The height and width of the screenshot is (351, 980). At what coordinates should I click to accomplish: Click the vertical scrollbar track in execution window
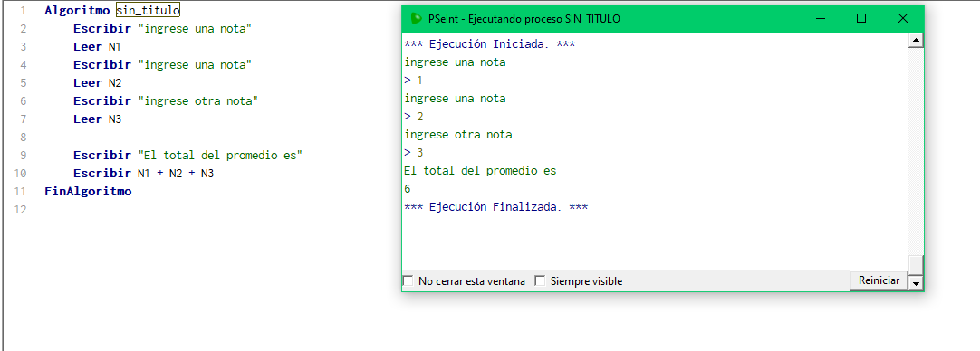pos(916,150)
